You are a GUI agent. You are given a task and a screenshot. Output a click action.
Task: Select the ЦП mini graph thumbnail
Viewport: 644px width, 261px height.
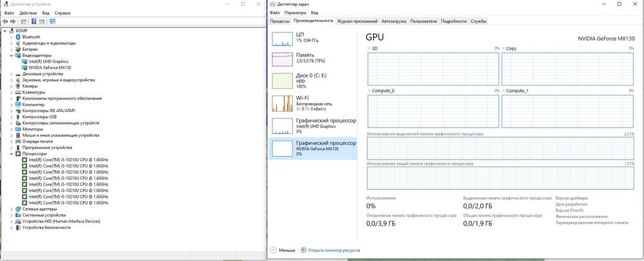coord(282,38)
